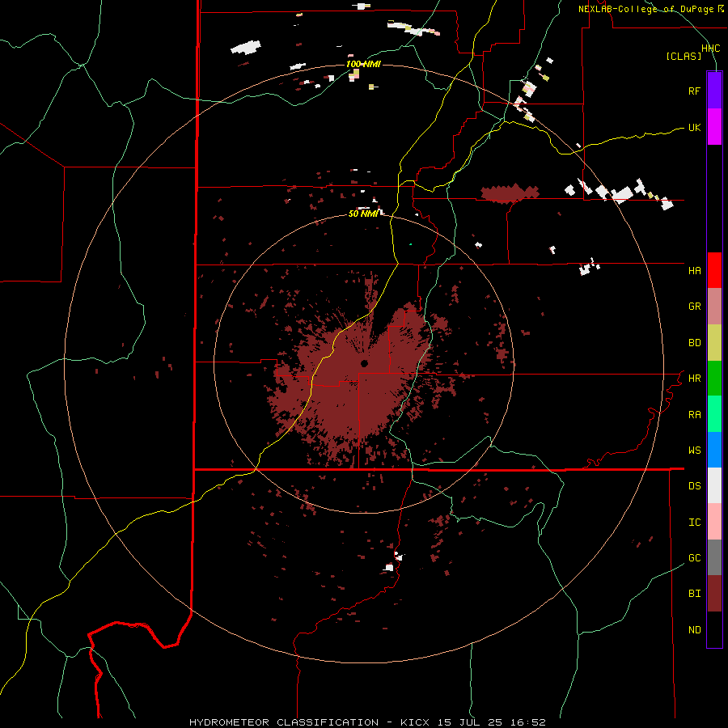Click the DS white legend swatch
This screenshot has width=728, height=728.
click(x=714, y=485)
